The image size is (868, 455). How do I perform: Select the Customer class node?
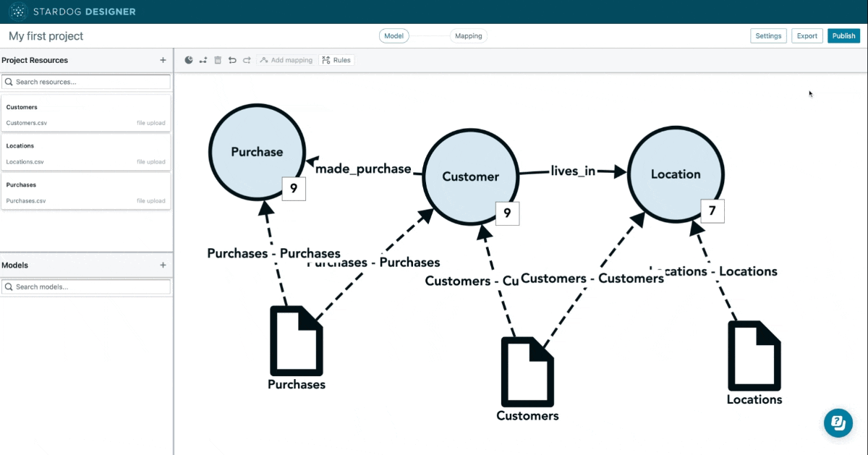pos(470,177)
